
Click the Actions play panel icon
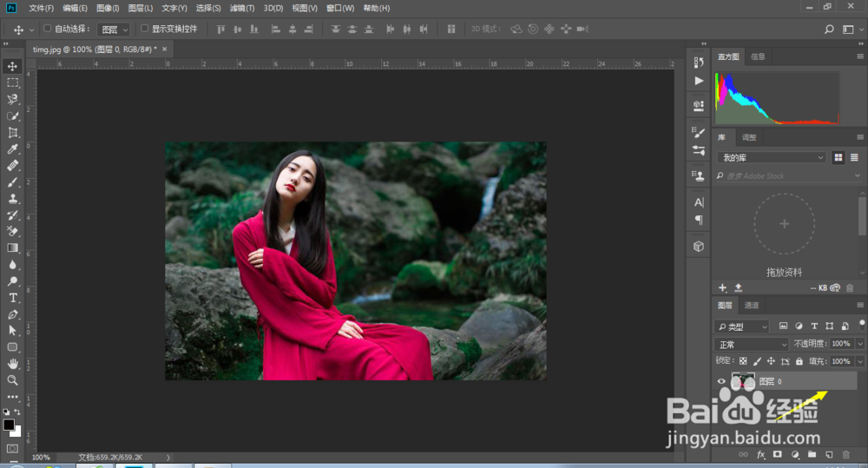coord(699,81)
